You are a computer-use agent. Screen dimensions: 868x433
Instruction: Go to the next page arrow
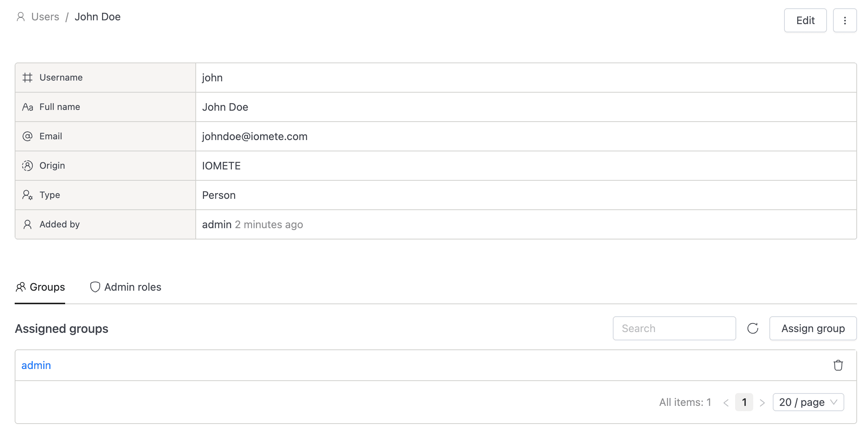762,403
